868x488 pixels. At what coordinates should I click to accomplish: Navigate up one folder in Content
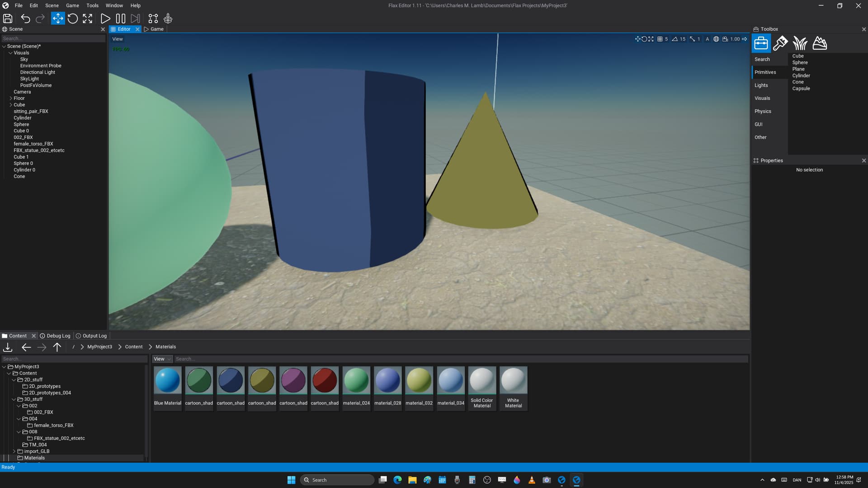57,347
